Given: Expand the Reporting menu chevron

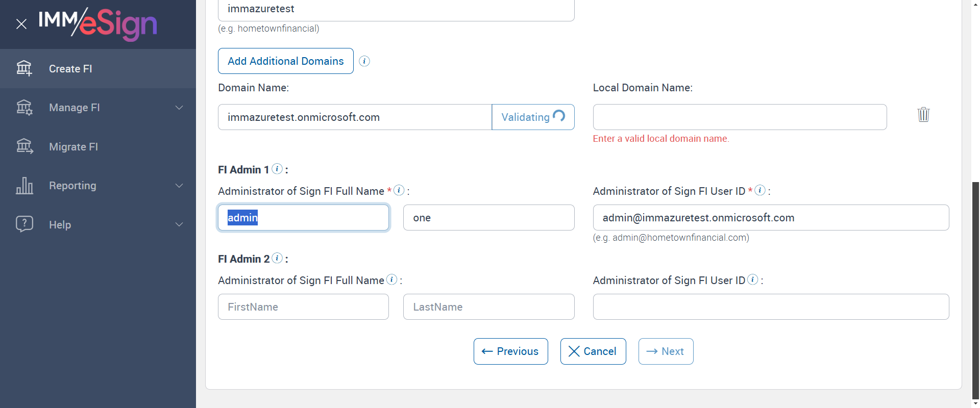Looking at the screenshot, I should point(179,186).
